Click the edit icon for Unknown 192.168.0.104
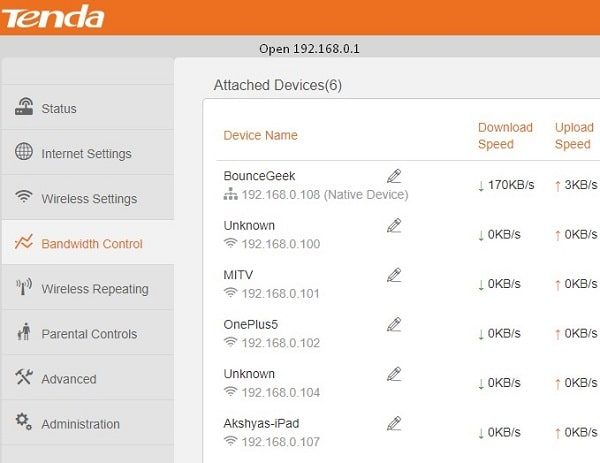Viewport: 600px width, 463px height. point(394,374)
